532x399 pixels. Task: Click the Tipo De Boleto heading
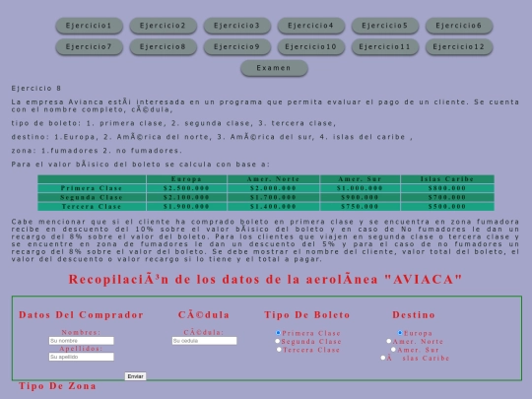(x=307, y=315)
